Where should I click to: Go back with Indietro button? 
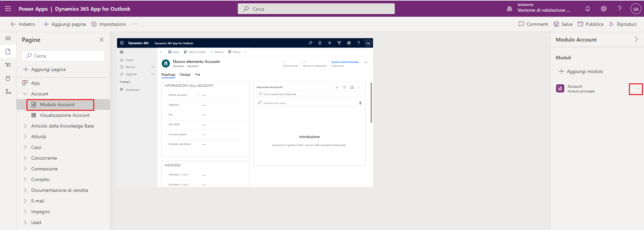[23, 24]
